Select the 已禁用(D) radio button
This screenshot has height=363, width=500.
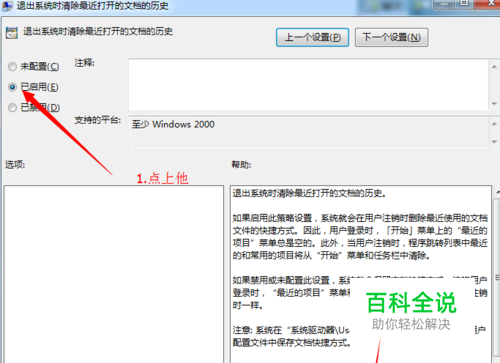12,108
